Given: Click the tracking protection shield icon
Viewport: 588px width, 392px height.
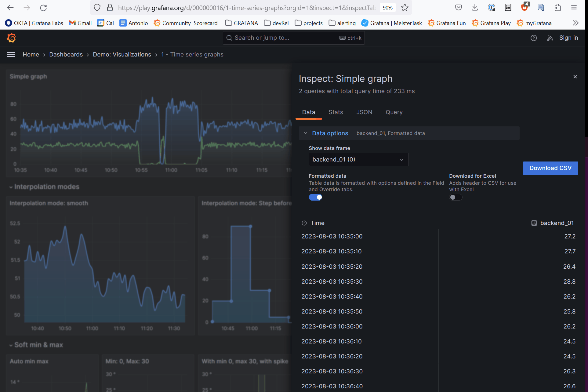Looking at the screenshot, I should 97,7.
